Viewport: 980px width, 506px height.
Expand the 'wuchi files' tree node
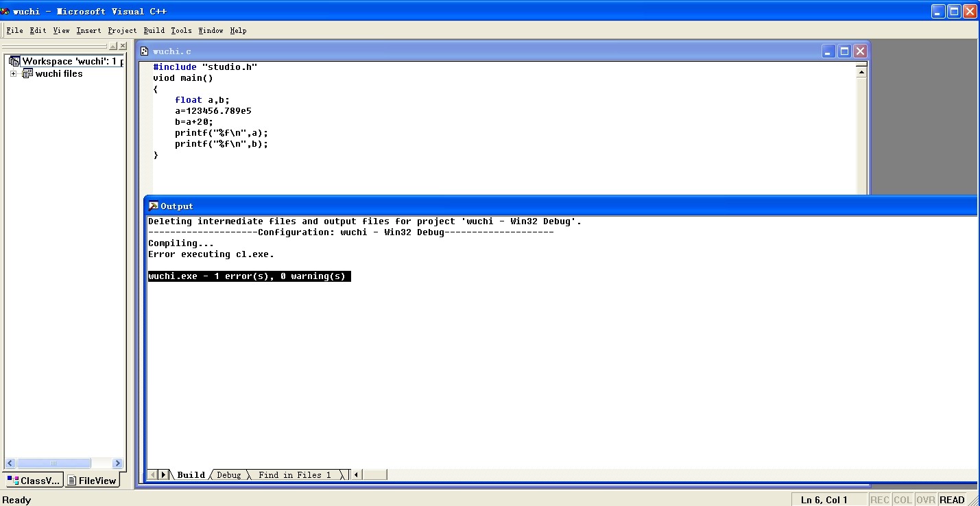pyautogui.click(x=13, y=73)
